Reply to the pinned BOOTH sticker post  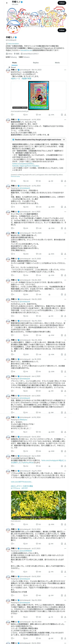[12, 115]
